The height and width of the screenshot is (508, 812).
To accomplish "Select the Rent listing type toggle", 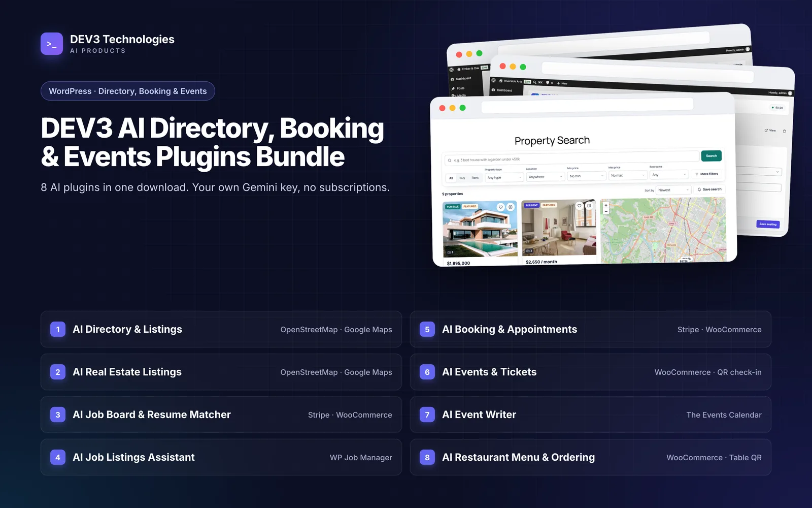I will coord(475,178).
